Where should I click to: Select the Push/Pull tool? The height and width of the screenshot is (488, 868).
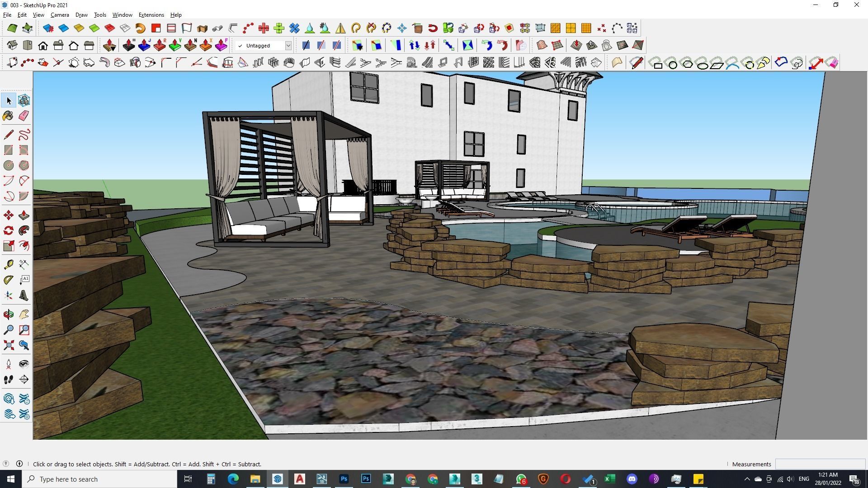(24, 215)
